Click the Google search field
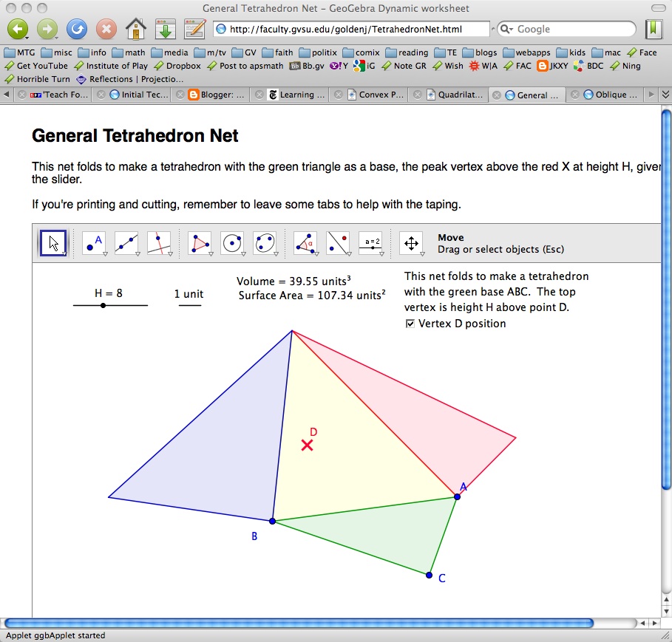The image size is (672, 642). pyautogui.click(x=567, y=29)
